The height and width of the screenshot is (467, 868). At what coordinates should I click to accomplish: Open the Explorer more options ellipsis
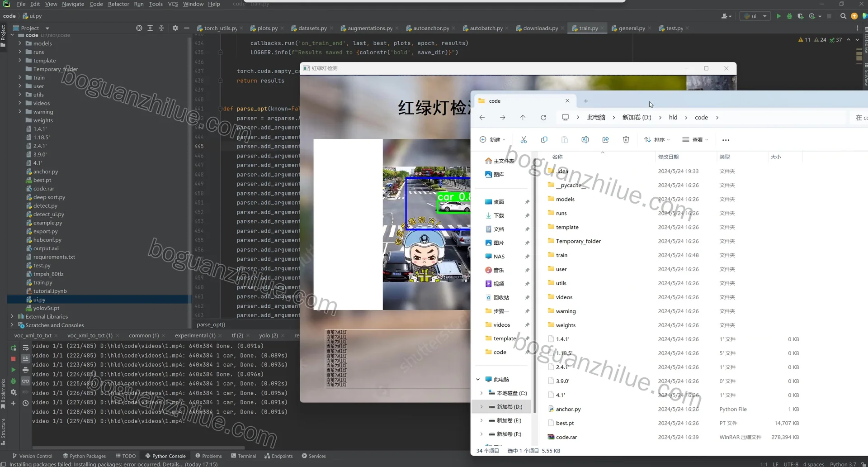(x=726, y=140)
